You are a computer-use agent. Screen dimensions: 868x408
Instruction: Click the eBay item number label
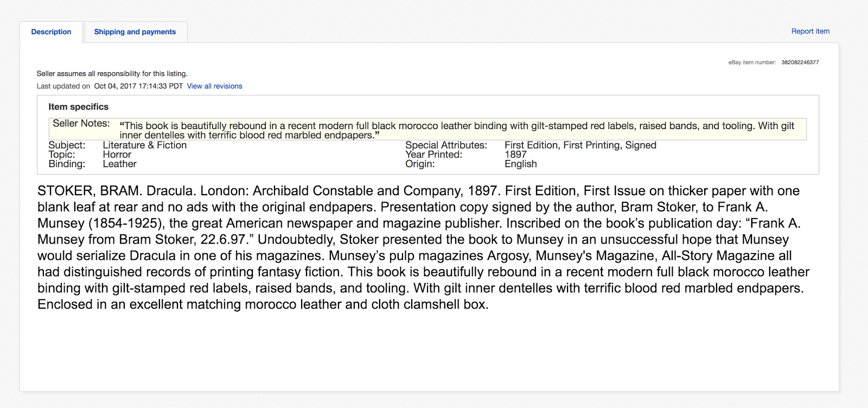[x=751, y=62]
